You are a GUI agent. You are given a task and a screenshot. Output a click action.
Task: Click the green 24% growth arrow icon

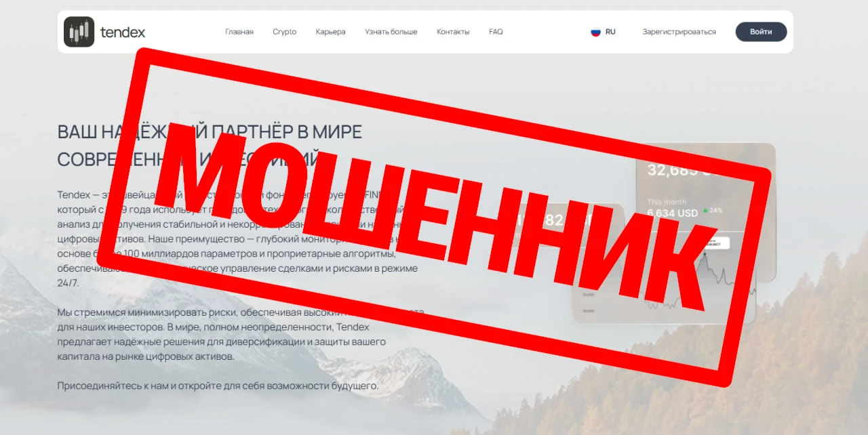[705, 210]
